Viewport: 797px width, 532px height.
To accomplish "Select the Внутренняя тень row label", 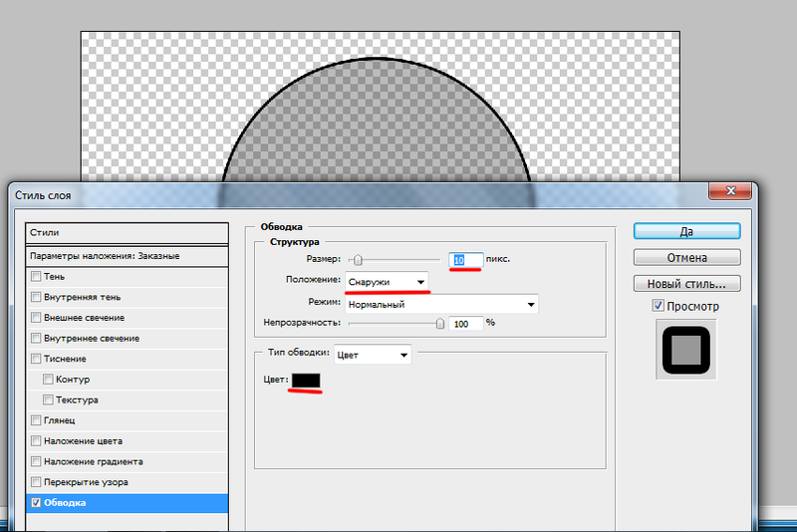I will pyautogui.click(x=83, y=297).
